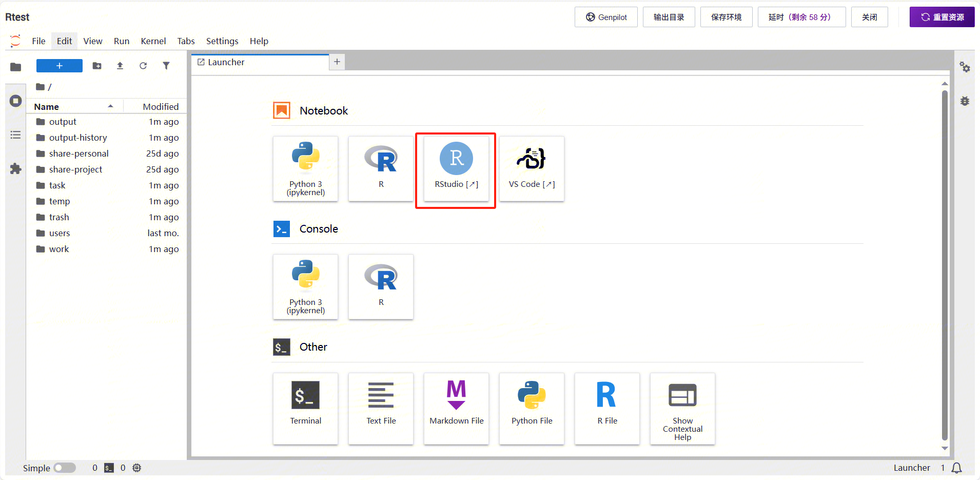
Task: Open the View menu
Action: [x=93, y=41]
